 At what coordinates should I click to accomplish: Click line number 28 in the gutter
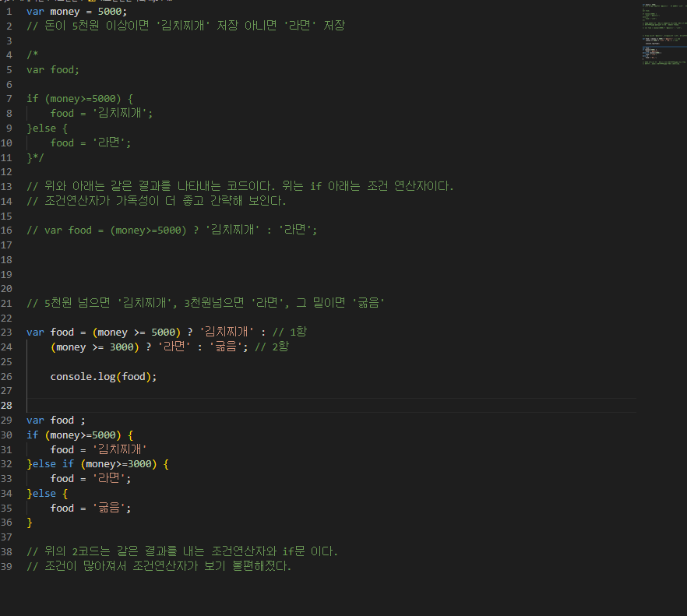[6, 405]
